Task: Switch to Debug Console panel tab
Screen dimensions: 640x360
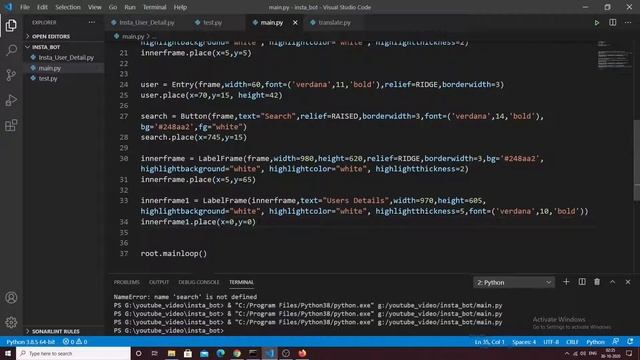Action: coord(199,282)
